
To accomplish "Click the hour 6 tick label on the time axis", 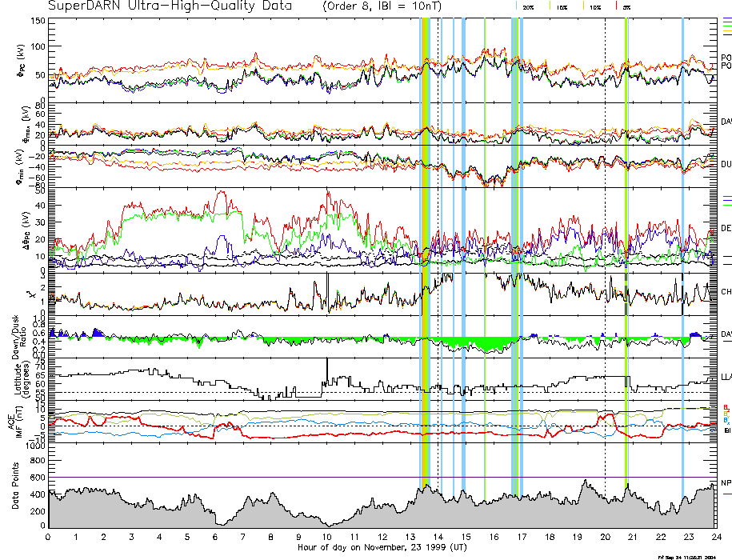I will [x=215, y=537].
